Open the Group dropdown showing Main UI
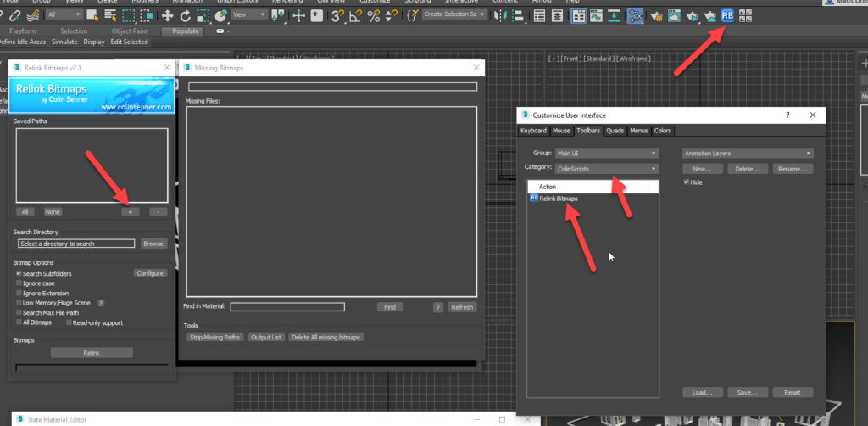Viewport: 868px width, 426px height. pyautogui.click(x=607, y=154)
